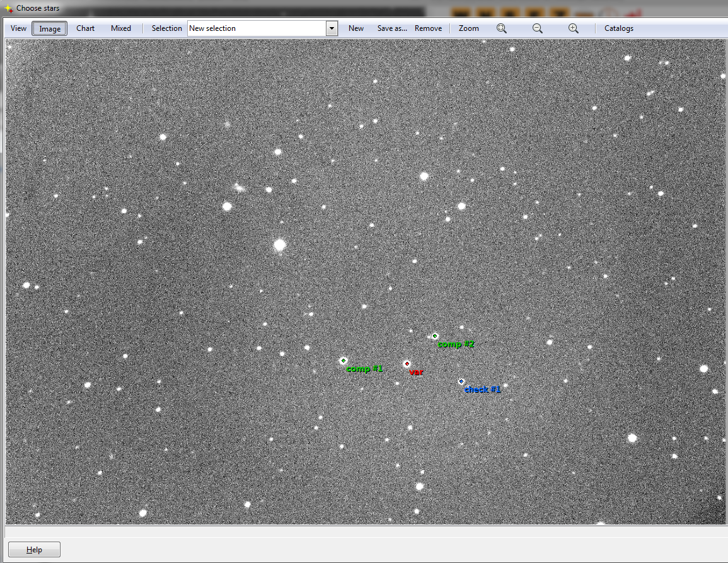Select the green comp #2 star marker
Image resolution: width=728 pixels, height=563 pixels.
[435, 336]
